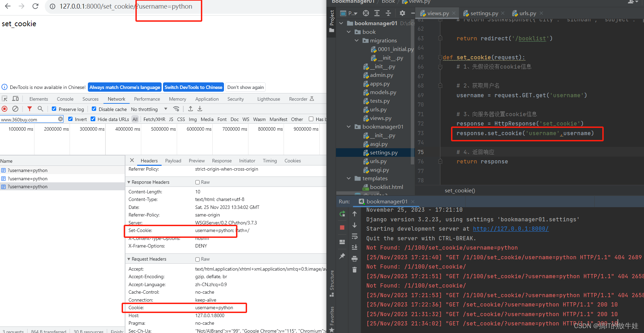Click the browser back arrow
644x333 pixels.
coord(8,6)
